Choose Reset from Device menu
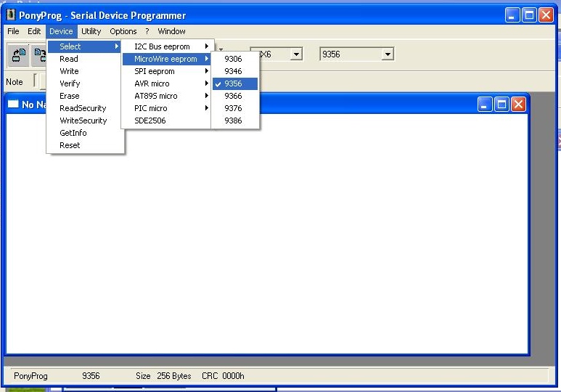The width and height of the screenshot is (561, 392). [86, 145]
